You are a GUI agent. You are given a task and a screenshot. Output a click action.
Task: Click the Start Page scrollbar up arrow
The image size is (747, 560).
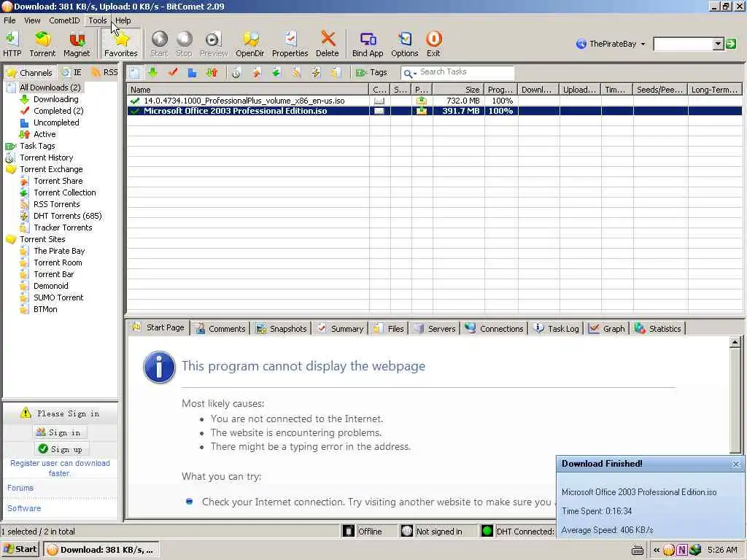(x=735, y=342)
